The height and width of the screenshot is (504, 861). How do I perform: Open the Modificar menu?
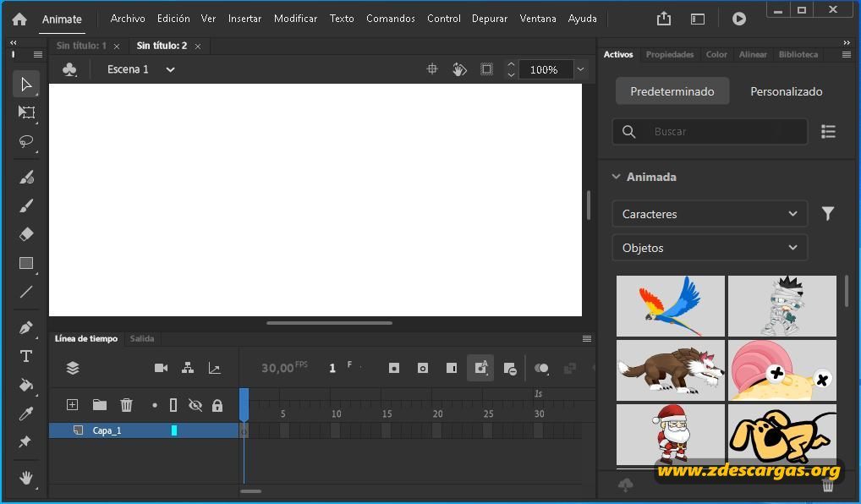(295, 19)
